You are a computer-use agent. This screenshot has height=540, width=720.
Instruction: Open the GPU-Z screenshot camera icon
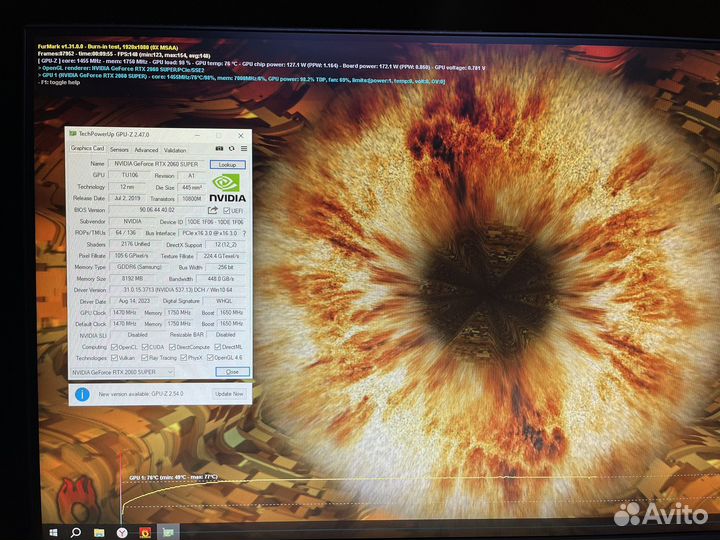tap(219, 149)
